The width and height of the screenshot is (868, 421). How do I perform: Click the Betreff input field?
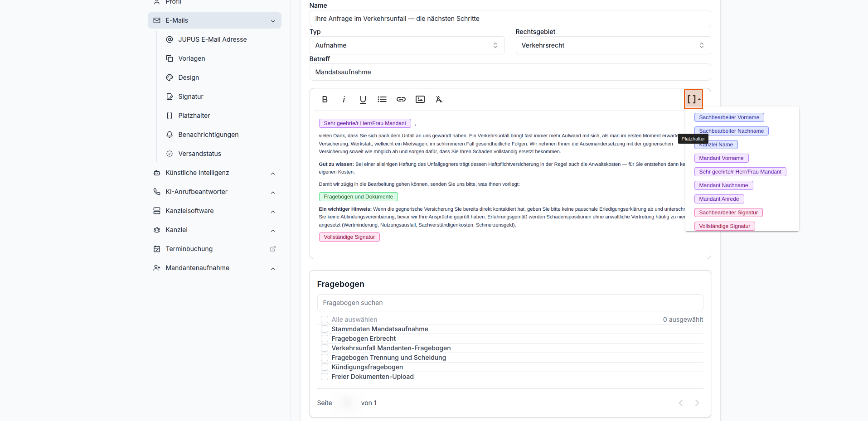pyautogui.click(x=510, y=72)
